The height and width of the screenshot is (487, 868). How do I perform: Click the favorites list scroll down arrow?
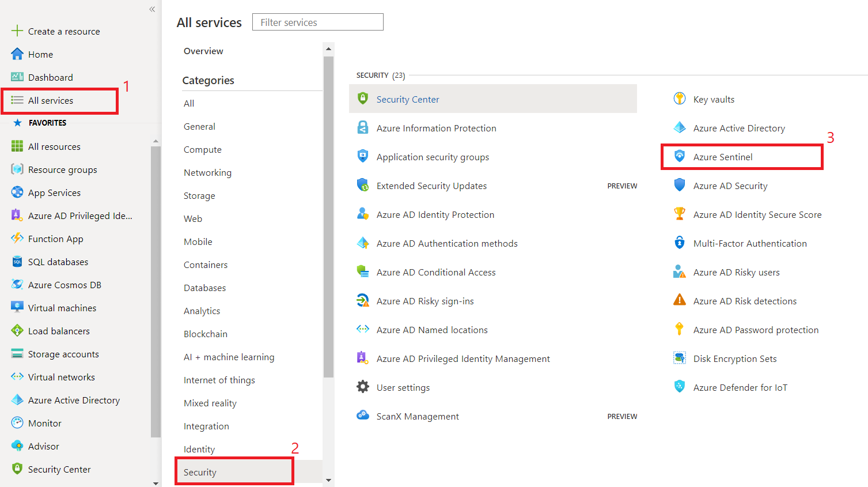pyautogui.click(x=156, y=483)
